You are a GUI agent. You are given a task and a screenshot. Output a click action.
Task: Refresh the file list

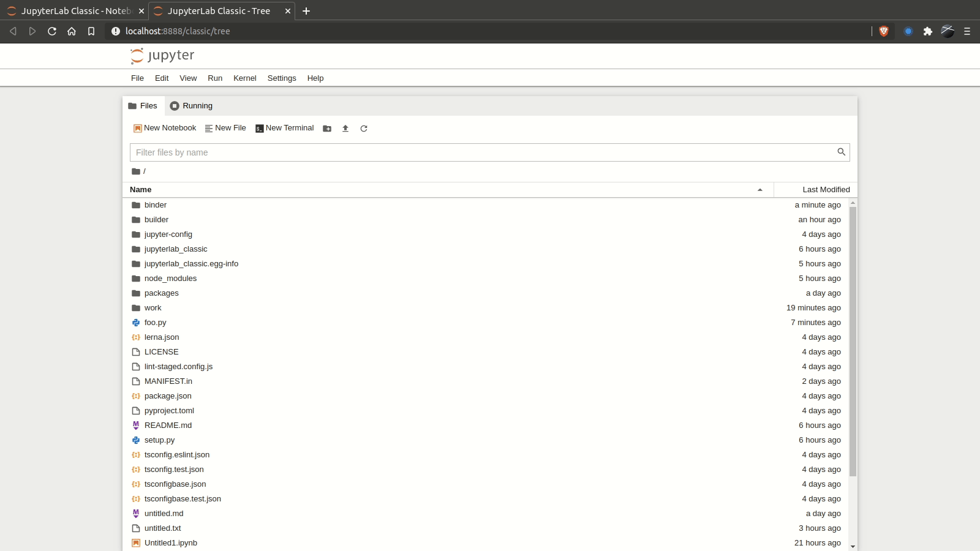[x=364, y=129]
